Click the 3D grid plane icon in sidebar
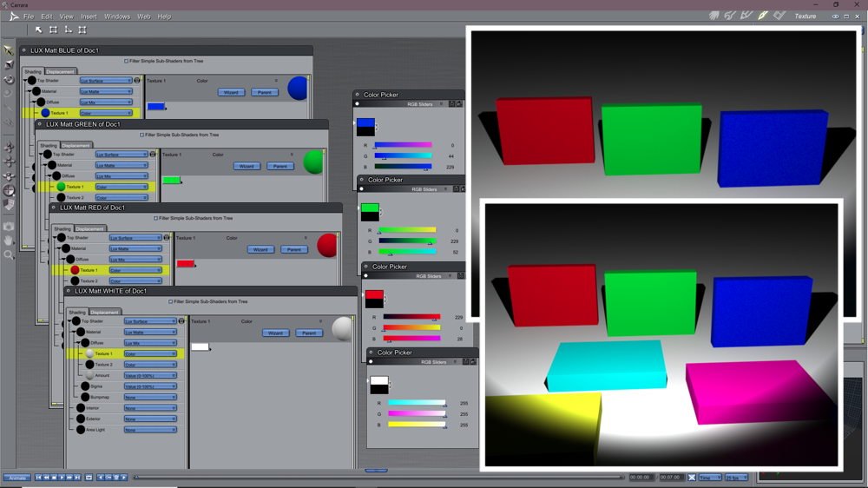 pyautogui.click(x=9, y=204)
